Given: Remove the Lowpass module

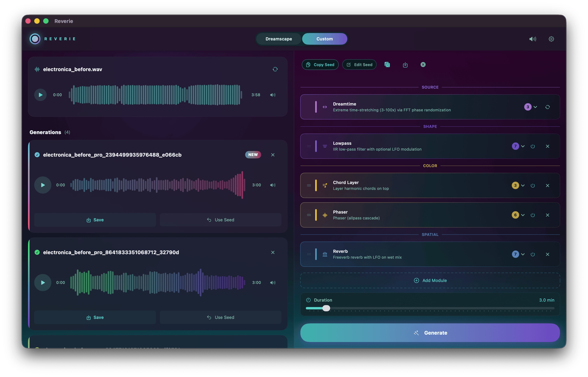Looking at the screenshot, I should pos(548,146).
